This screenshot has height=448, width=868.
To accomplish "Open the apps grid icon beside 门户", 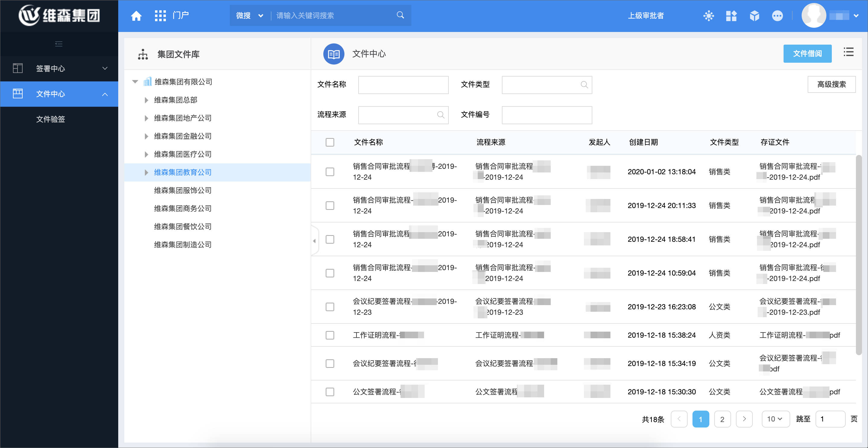I will pyautogui.click(x=160, y=15).
